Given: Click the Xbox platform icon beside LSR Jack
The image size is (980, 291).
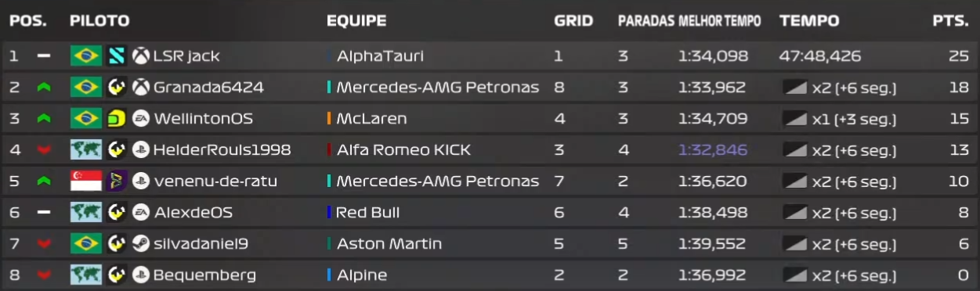Looking at the screenshot, I should (141, 56).
